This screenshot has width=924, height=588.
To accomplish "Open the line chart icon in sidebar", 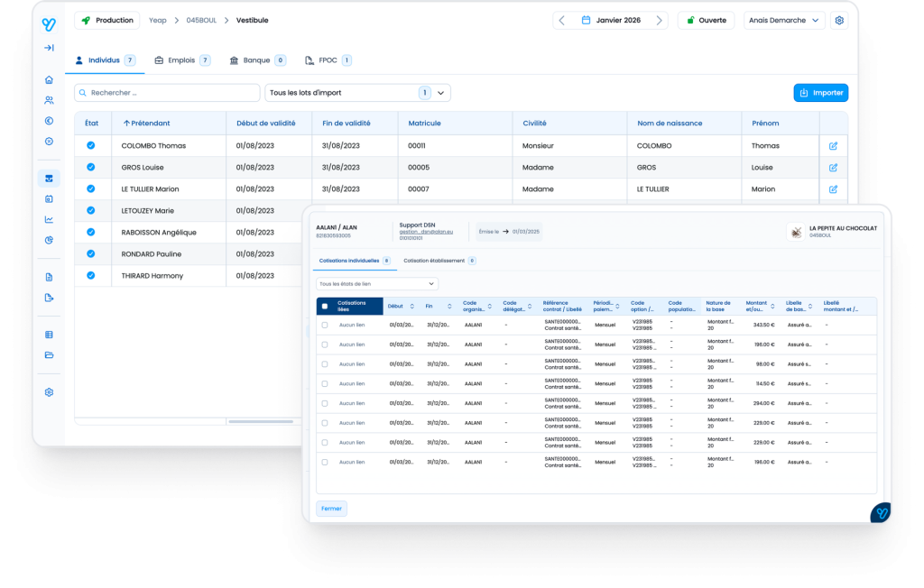I will click(x=49, y=219).
